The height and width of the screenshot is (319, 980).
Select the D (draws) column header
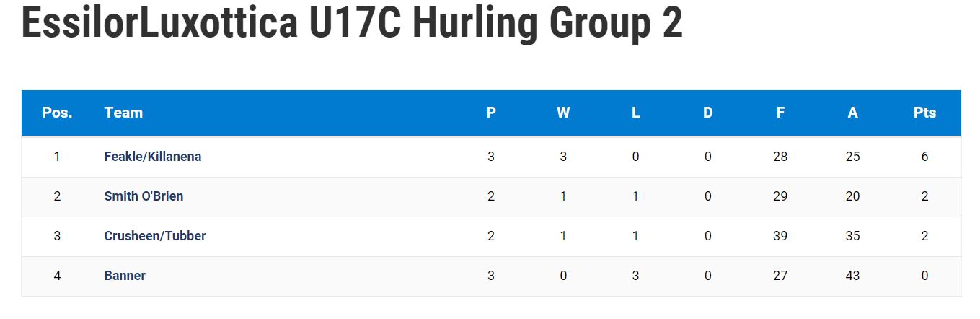(708, 113)
